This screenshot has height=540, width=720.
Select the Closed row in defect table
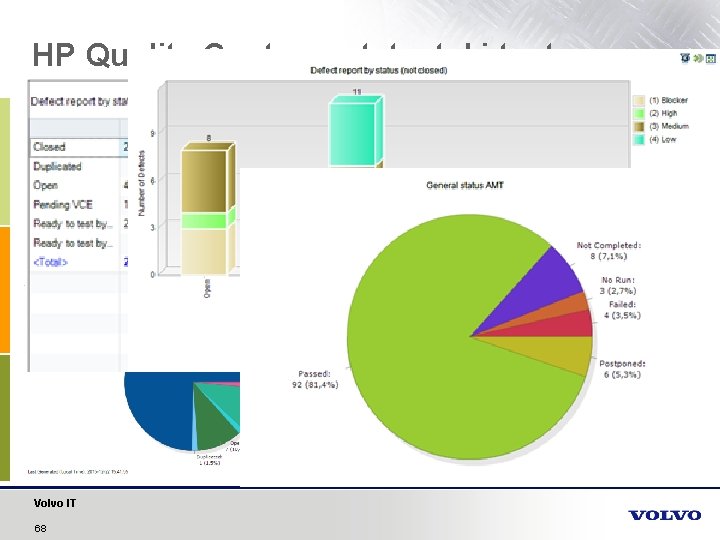point(79,147)
